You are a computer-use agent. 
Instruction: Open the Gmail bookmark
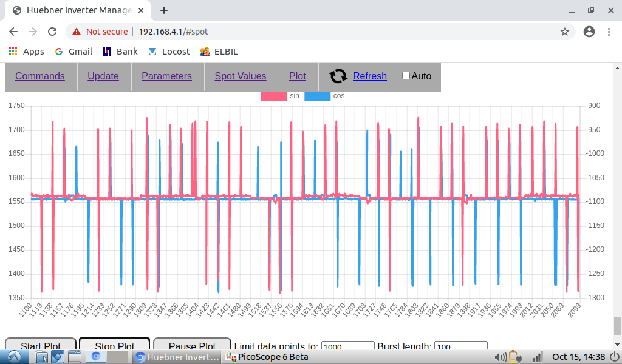(73, 52)
